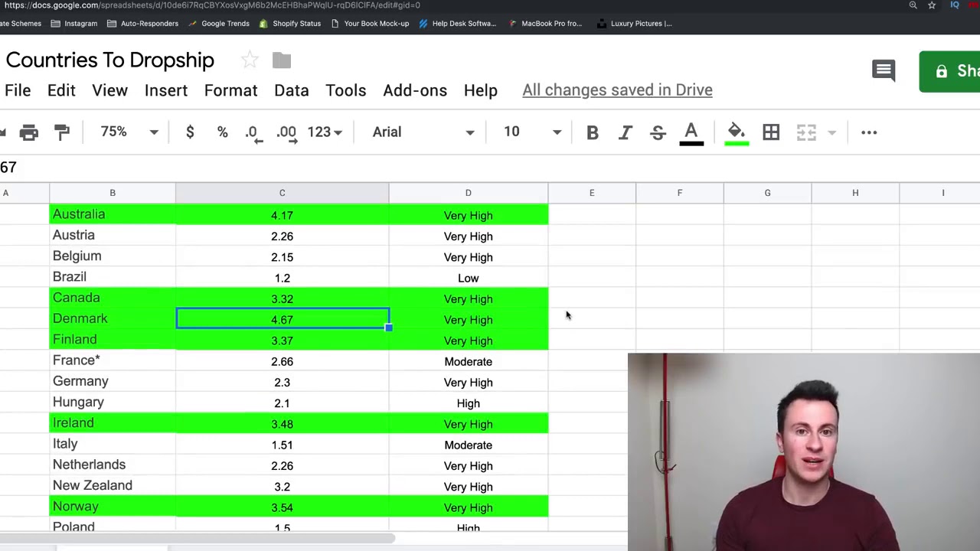The width and height of the screenshot is (980, 551).
Task: Select column D header
Action: (x=468, y=193)
